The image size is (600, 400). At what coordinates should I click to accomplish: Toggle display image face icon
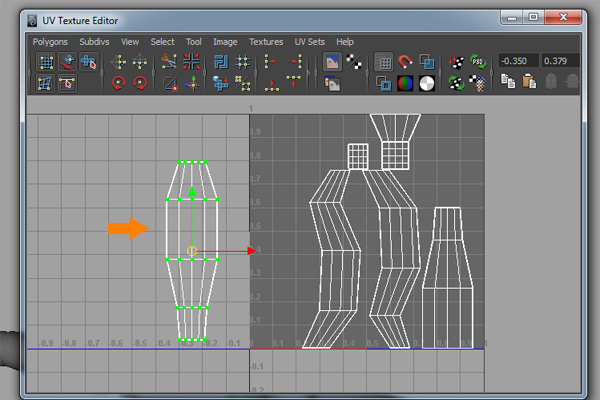coord(333,62)
